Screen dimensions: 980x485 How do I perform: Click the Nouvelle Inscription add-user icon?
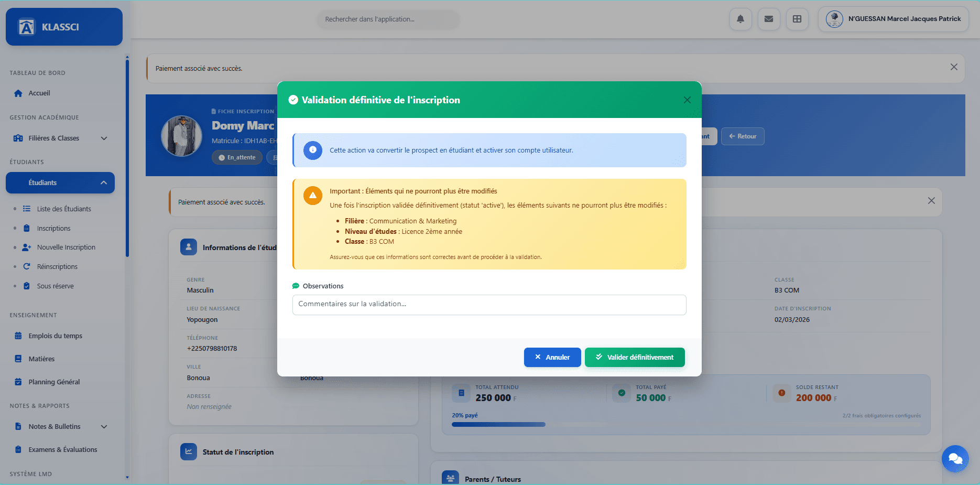27,247
